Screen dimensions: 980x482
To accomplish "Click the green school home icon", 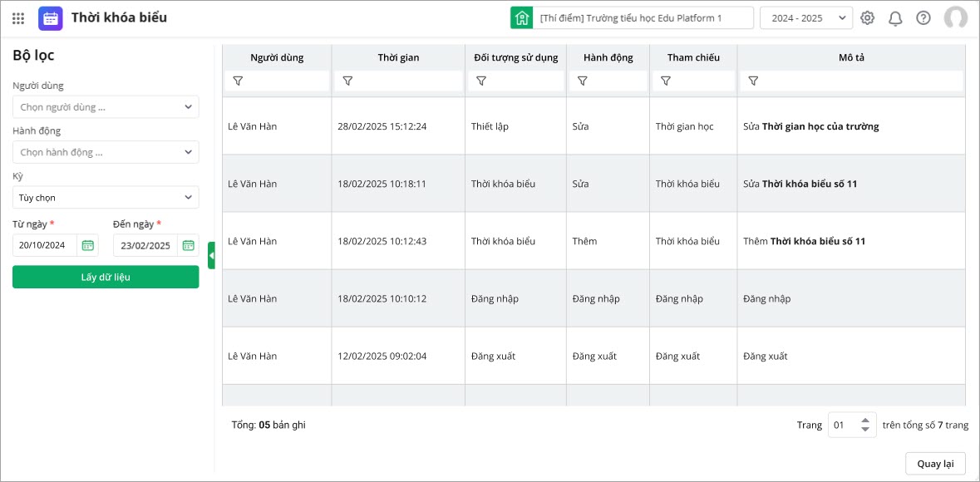I will point(521,17).
